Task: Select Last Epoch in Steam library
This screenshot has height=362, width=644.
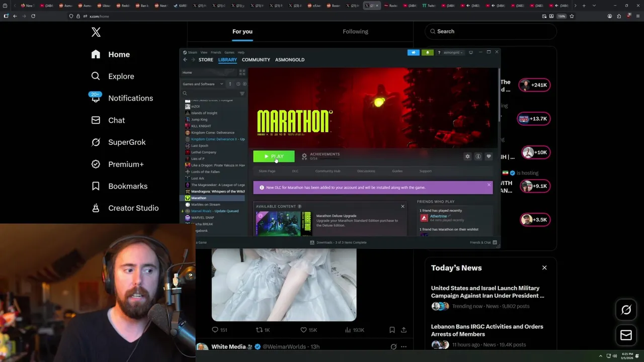Action: (x=200, y=146)
